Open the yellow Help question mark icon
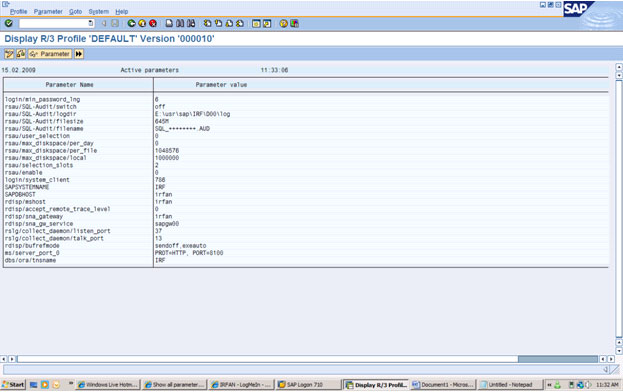The image size is (623, 392). pyautogui.click(x=283, y=23)
